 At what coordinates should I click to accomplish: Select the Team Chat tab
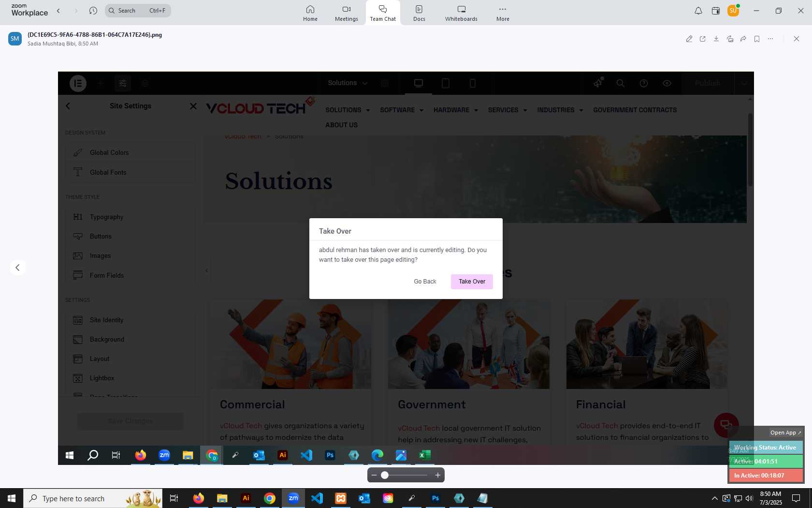pos(383,13)
